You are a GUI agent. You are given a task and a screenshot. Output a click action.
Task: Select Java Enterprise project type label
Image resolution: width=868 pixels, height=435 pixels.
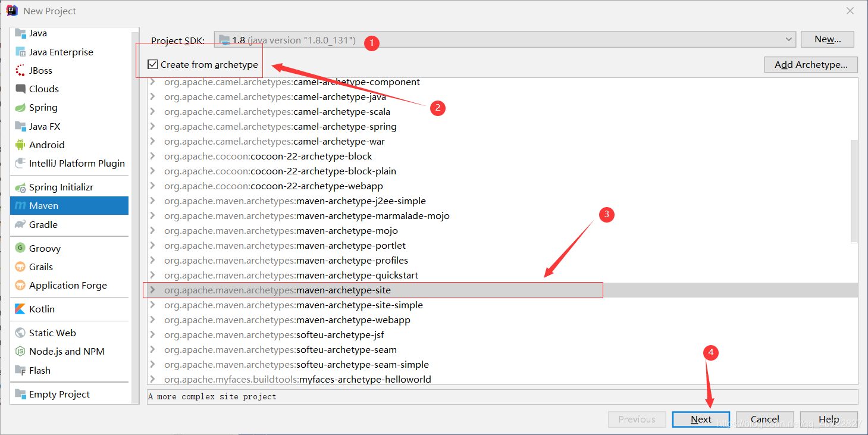[61, 52]
